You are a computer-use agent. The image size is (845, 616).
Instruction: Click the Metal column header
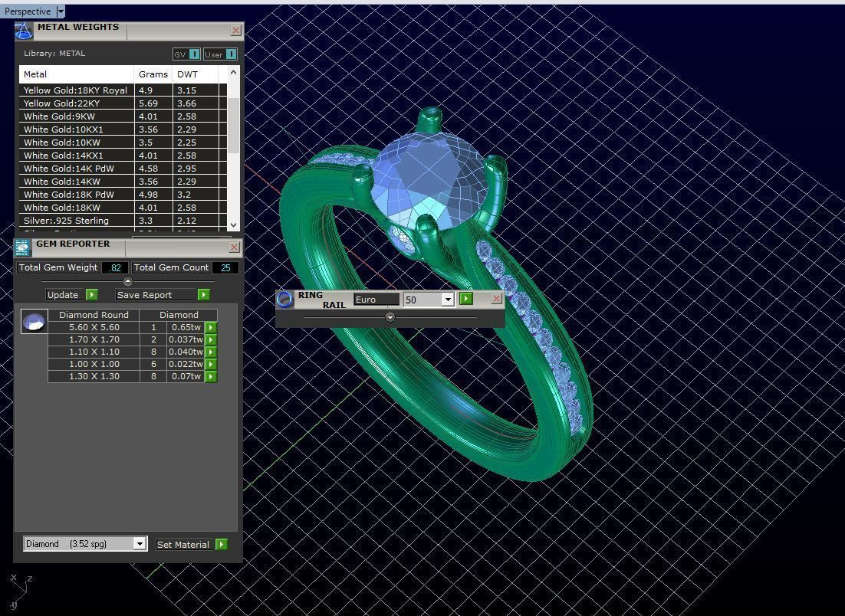click(76, 74)
